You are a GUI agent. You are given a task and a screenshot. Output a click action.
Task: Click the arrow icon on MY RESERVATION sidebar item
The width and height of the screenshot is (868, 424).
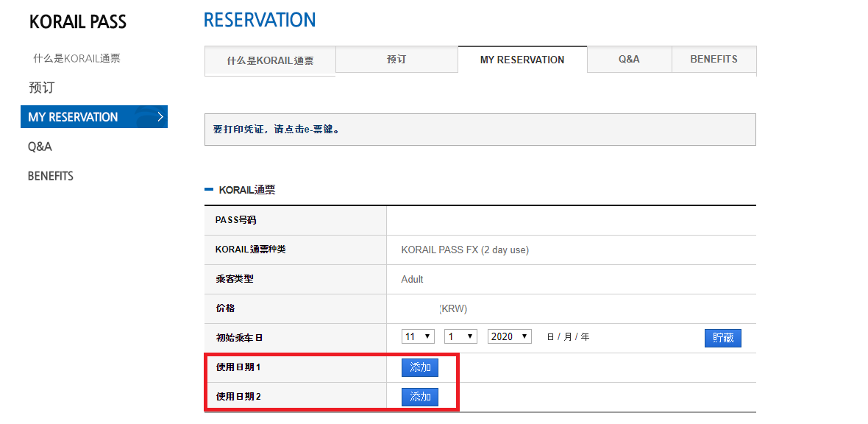click(160, 116)
